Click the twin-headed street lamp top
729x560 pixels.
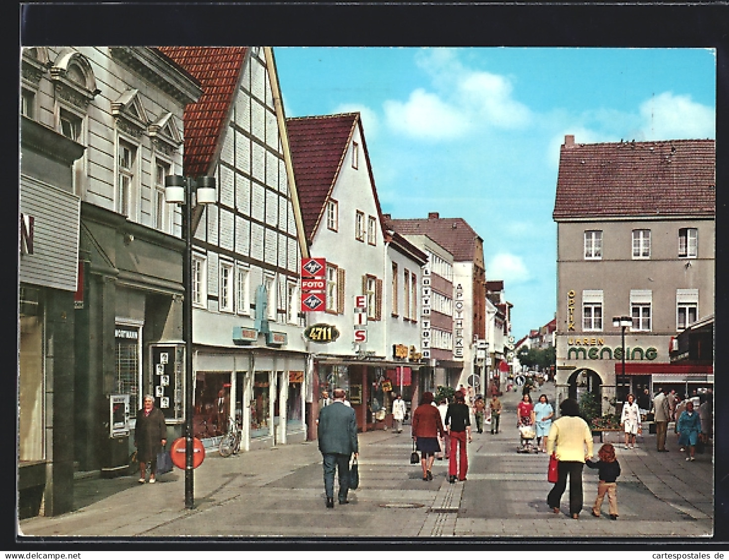(x=190, y=189)
